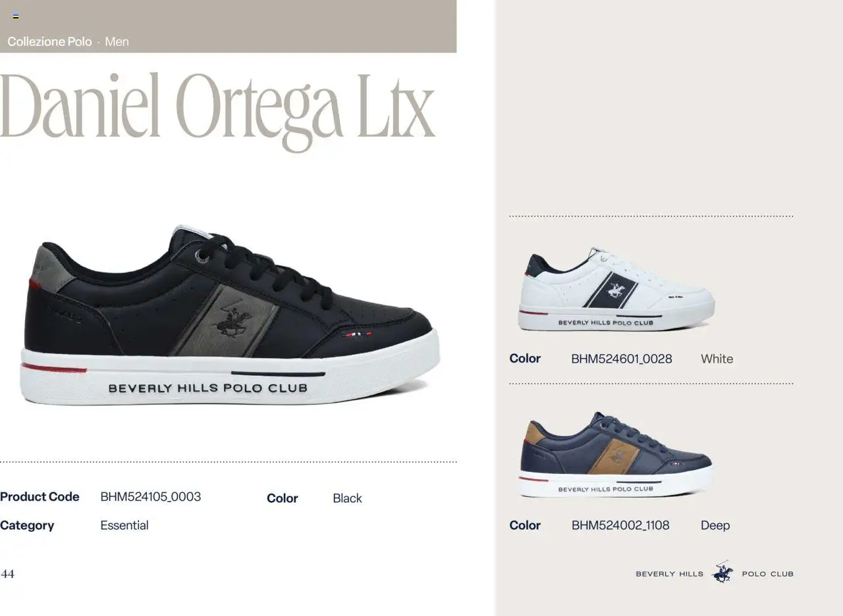
Task: Click the flag stitching on black sneaker toe
Action: click(x=357, y=334)
